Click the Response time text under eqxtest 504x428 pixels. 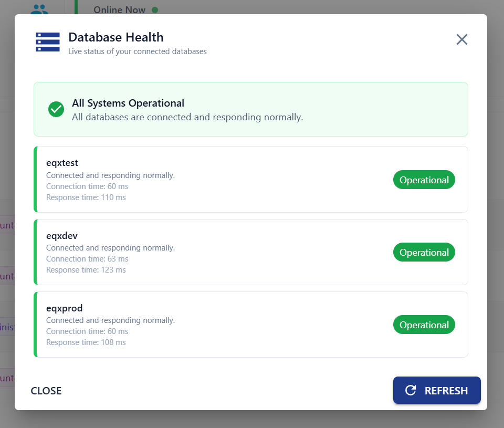[86, 197]
